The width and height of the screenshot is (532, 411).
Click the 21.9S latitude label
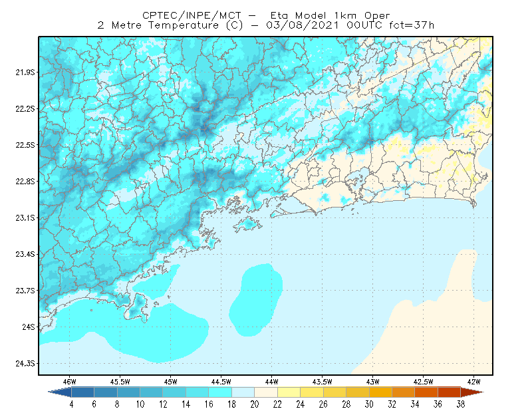(25, 72)
